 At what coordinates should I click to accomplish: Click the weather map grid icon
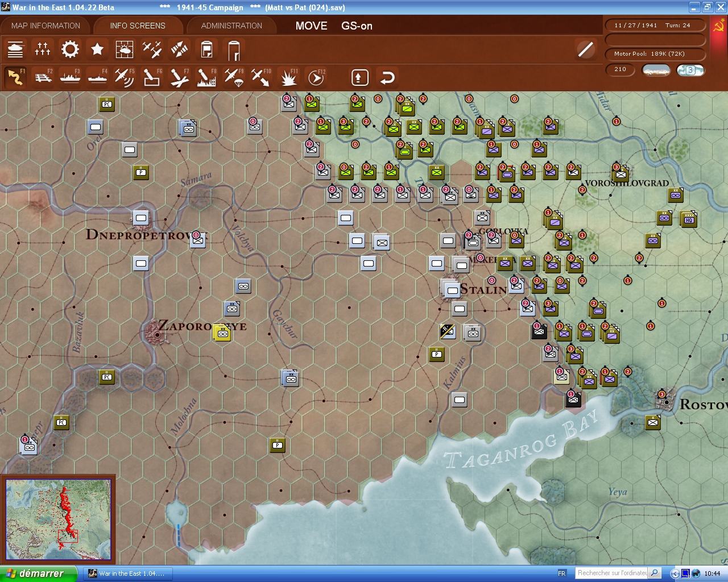coord(125,50)
